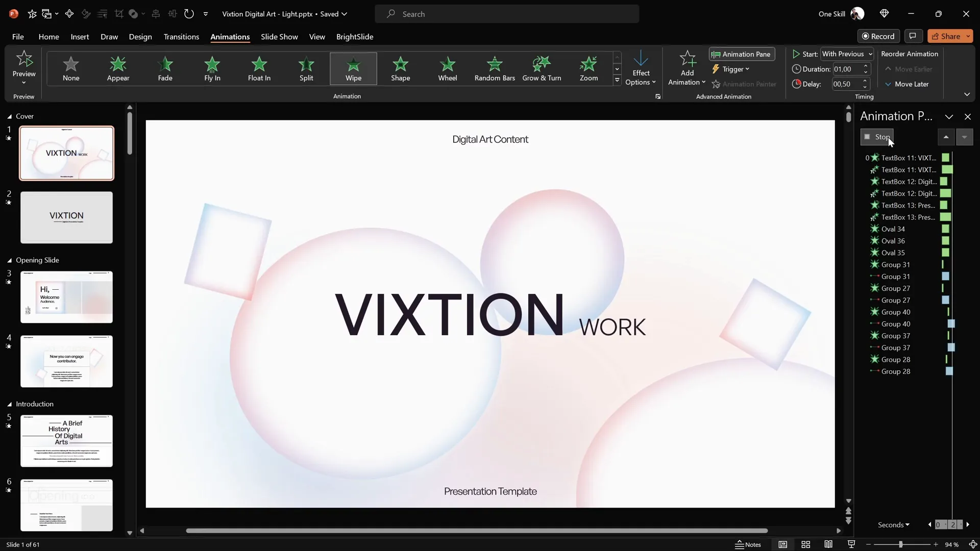Viewport: 980px width, 551px height.
Task: Switch to Reading view
Action: (x=828, y=544)
